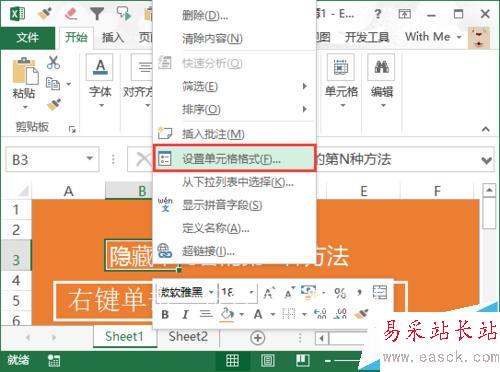Open the With Me account dropdown
Image resolution: width=500 pixels, height=372 pixels.
(433, 37)
